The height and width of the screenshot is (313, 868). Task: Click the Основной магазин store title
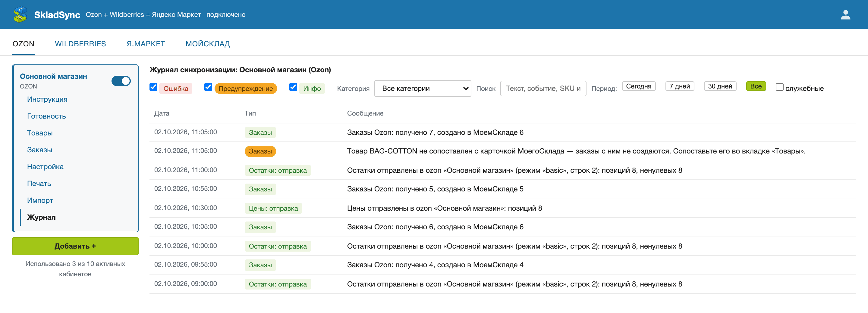[53, 76]
